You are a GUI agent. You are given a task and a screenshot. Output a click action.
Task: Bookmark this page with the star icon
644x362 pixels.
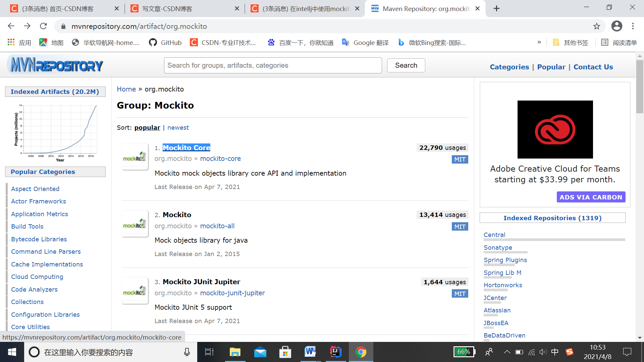tap(596, 26)
